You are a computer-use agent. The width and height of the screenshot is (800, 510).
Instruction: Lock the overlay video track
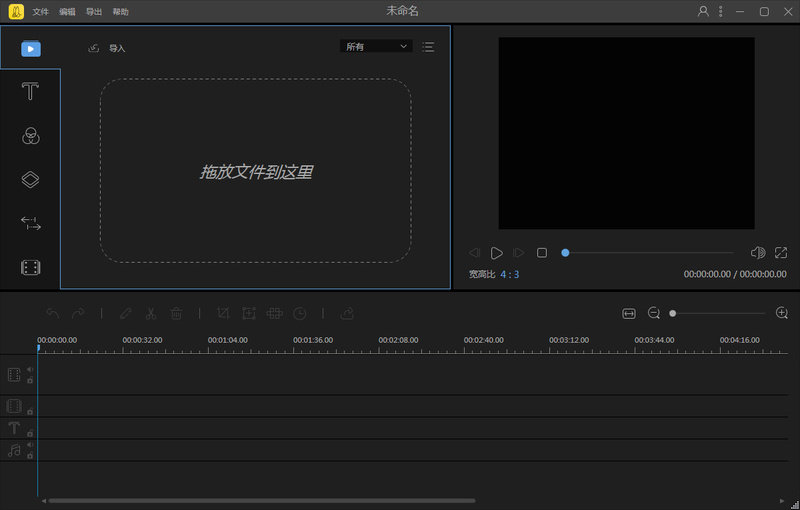click(30, 412)
